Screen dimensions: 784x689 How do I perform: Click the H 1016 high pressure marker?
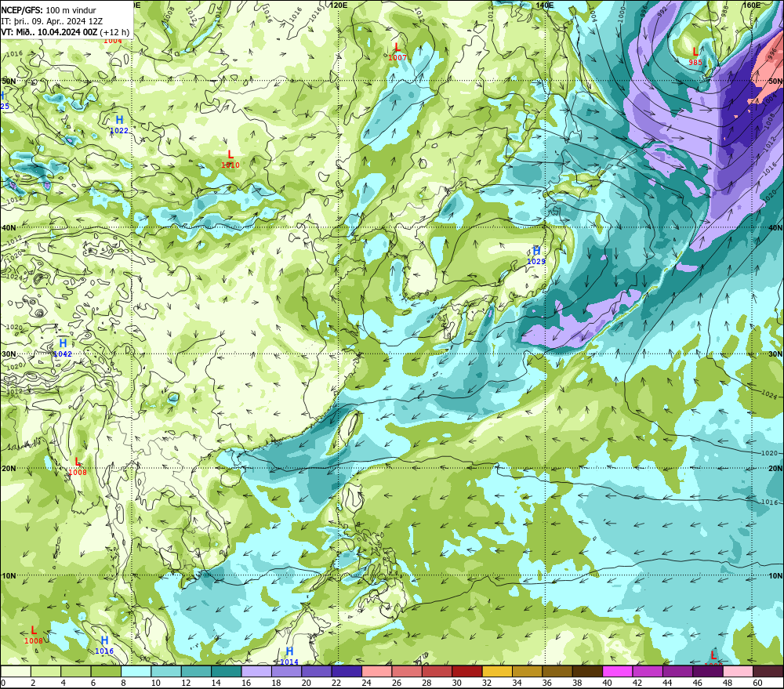[104, 645]
